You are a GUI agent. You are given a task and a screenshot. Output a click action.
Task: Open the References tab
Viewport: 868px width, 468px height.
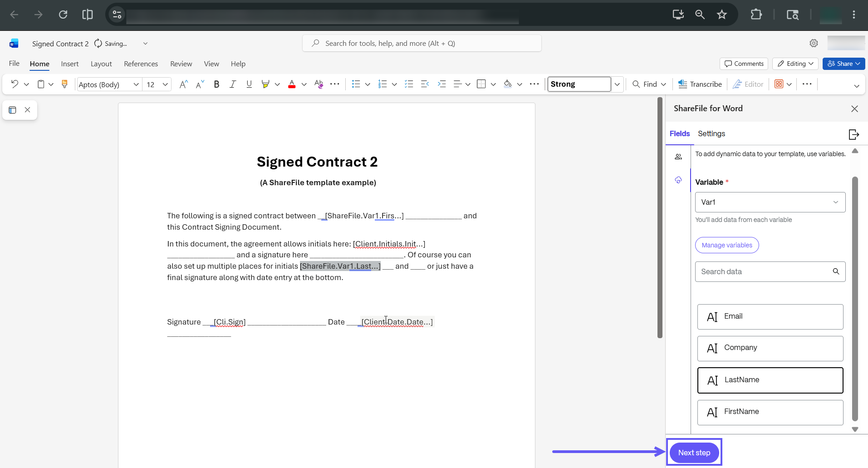(141, 64)
